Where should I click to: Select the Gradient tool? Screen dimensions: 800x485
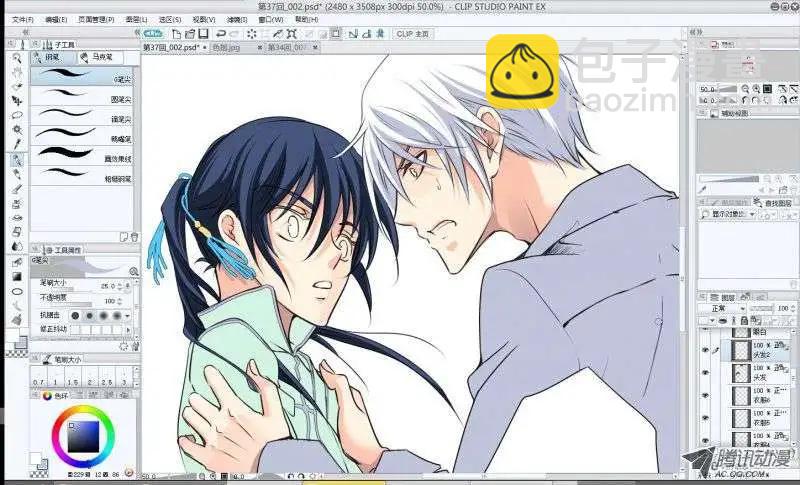(17, 277)
